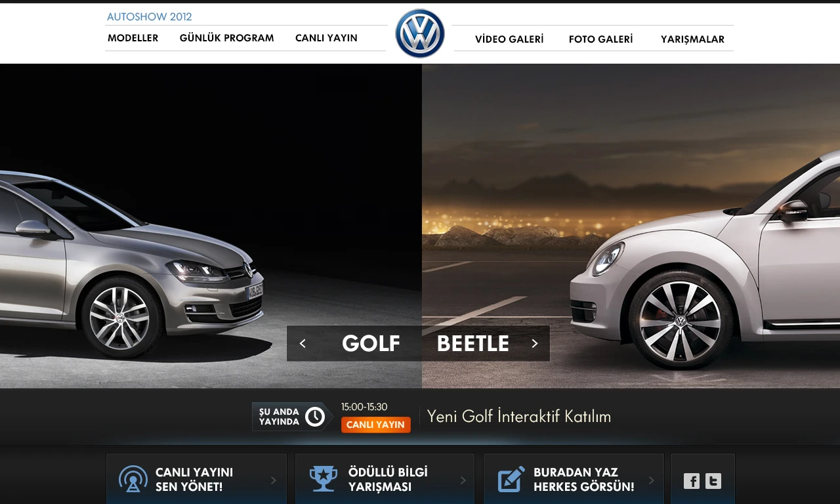
Task: Open the MODELLER menu
Action: point(133,38)
